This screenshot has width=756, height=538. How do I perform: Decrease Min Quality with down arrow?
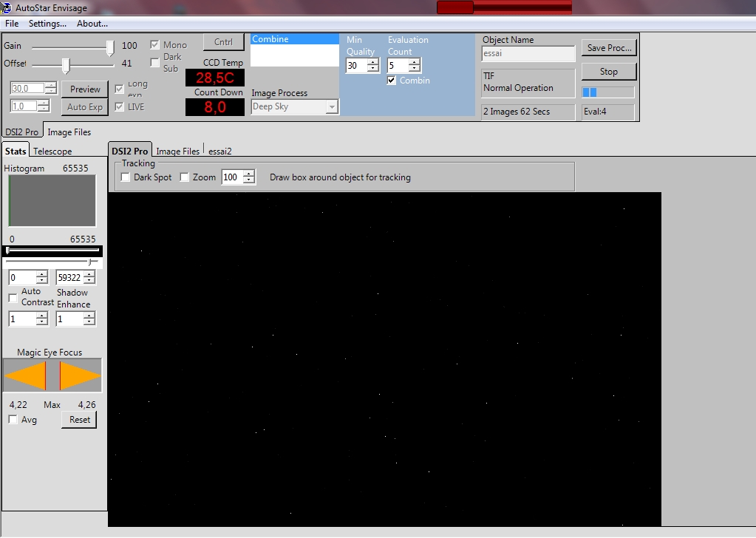tap(373, 69)
